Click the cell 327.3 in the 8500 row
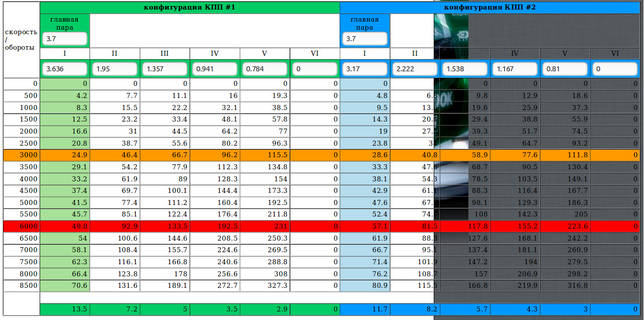The width and height of the screenshot is (644, 320). (265, 286)
